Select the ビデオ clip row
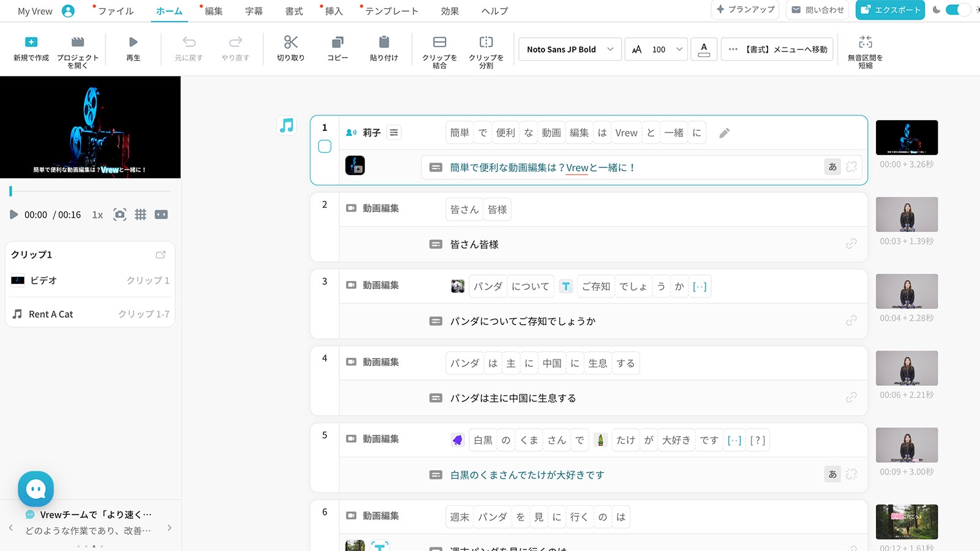Image resolution: width=980 pixels, height=551 pixels. coord(91,280)
